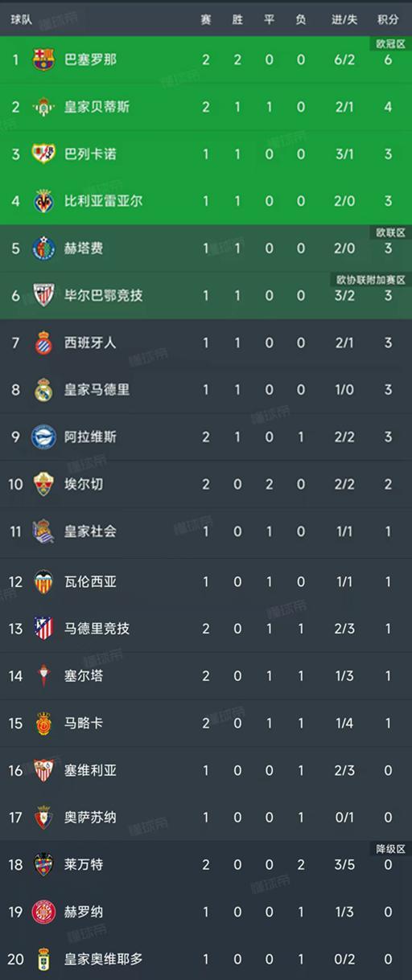Click the Barcelona club crest
Image resolution: width=412 pixels, height=980 pixels.
point(43,59)
